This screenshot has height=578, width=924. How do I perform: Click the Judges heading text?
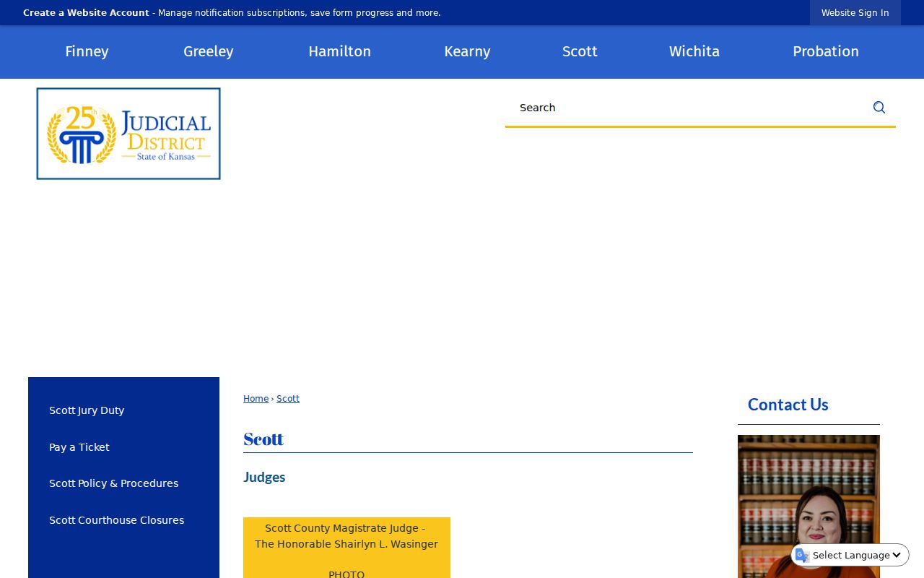click(x=264, y=477)
